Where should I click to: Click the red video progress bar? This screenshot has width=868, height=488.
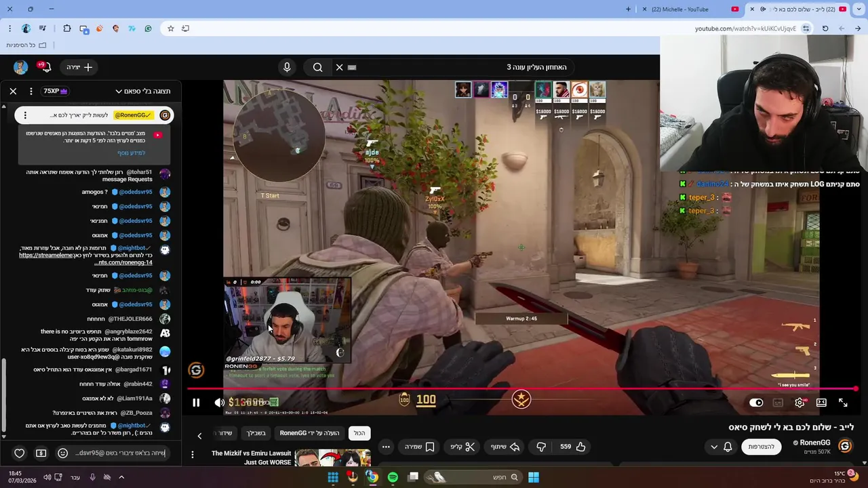522,389
